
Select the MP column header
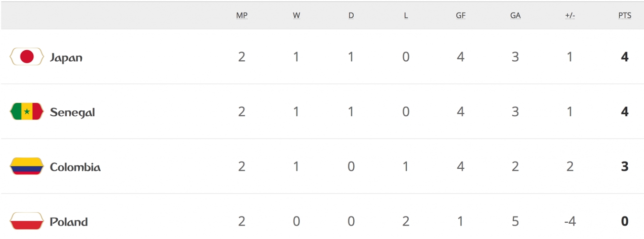click(242, 15)
